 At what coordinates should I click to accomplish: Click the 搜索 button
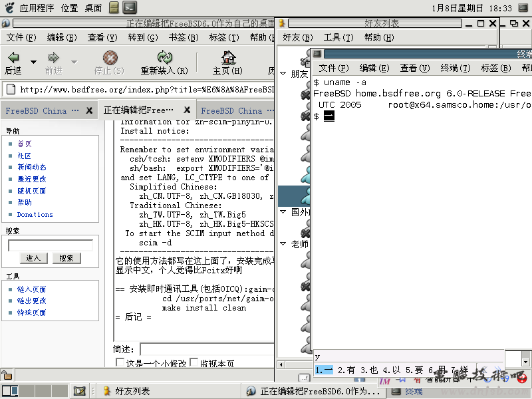point(66,258)
